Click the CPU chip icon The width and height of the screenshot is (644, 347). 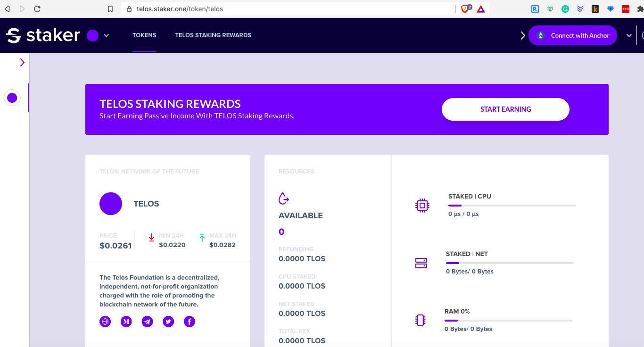click(422, 205)
